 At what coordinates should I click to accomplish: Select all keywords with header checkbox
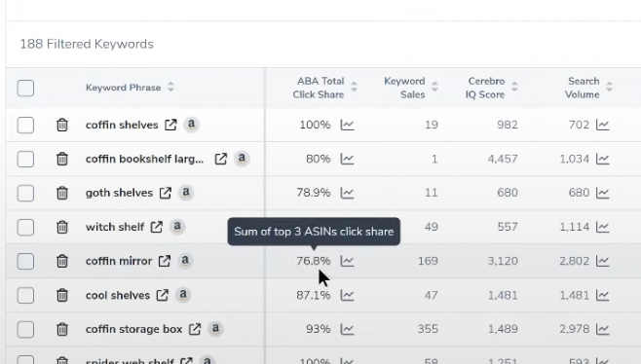[25, 88]
